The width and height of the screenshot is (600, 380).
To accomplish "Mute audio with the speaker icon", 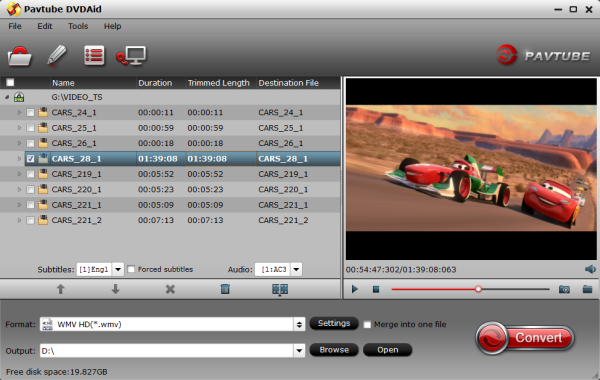I will pos(590,269).
